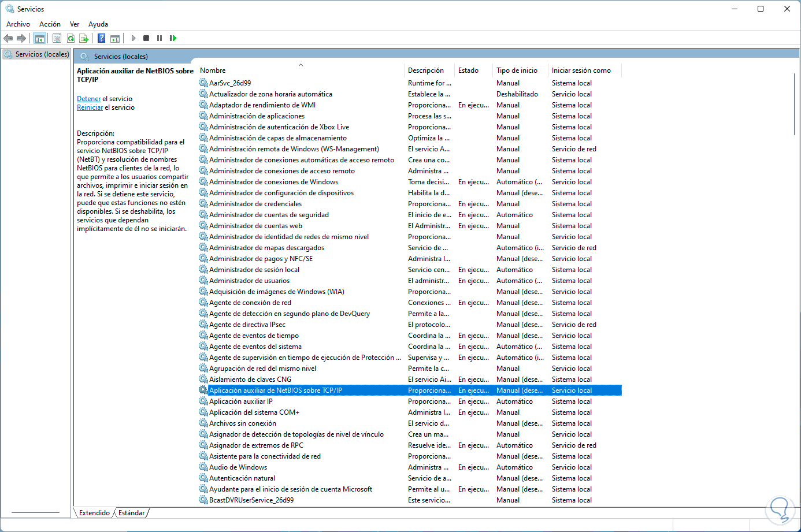Stop the service with the square icon
Viewport: 801px width, 532px height.
click(x=146, y=38)
